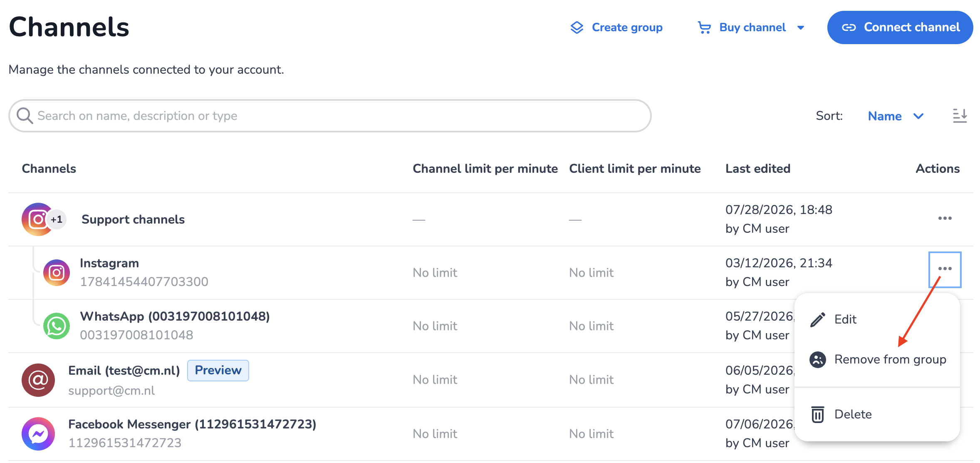This screenshot has height=463, width=980.
Task: Click the Channel limit per minute header
Action: coord(485,169)
